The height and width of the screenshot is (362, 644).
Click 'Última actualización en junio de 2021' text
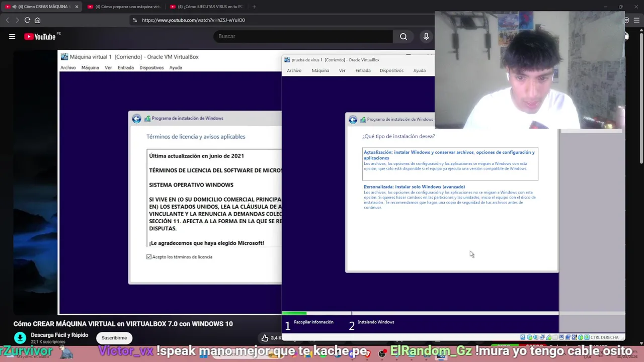196,156
